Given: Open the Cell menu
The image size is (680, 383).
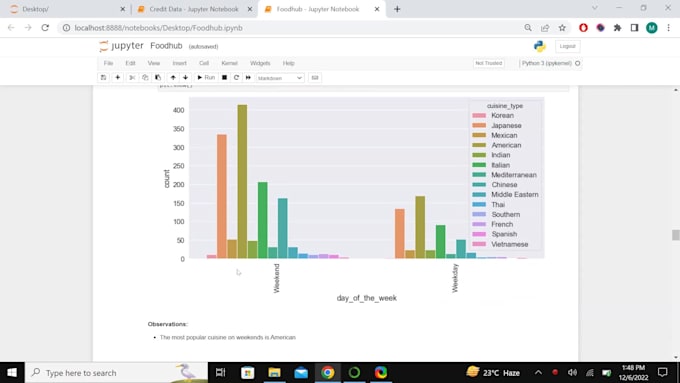Looking at the screenshot, I should pos(204,63).
